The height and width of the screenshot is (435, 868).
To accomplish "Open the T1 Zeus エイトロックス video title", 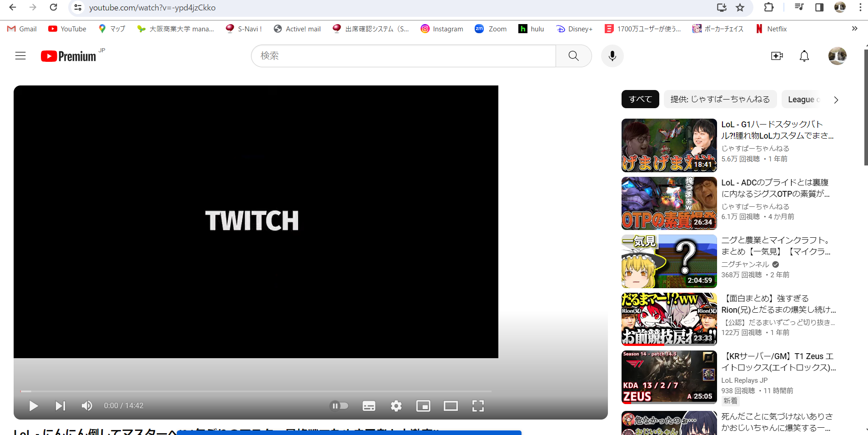I will [x=779, y=362].
